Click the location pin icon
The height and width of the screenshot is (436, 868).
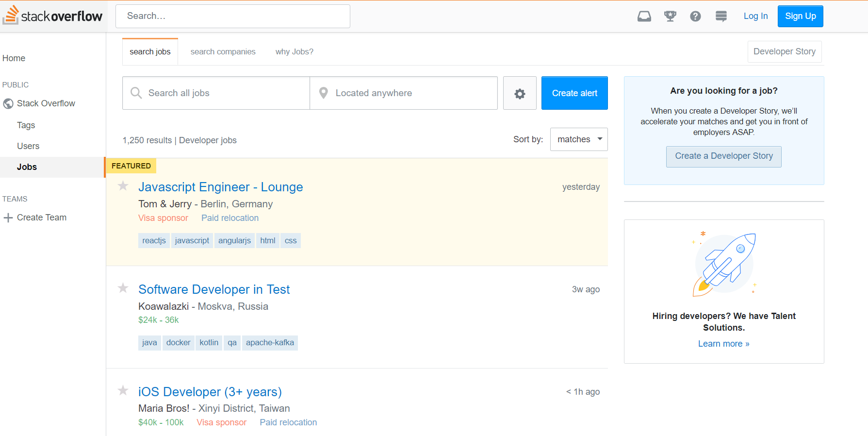click(x=324, y=93)
